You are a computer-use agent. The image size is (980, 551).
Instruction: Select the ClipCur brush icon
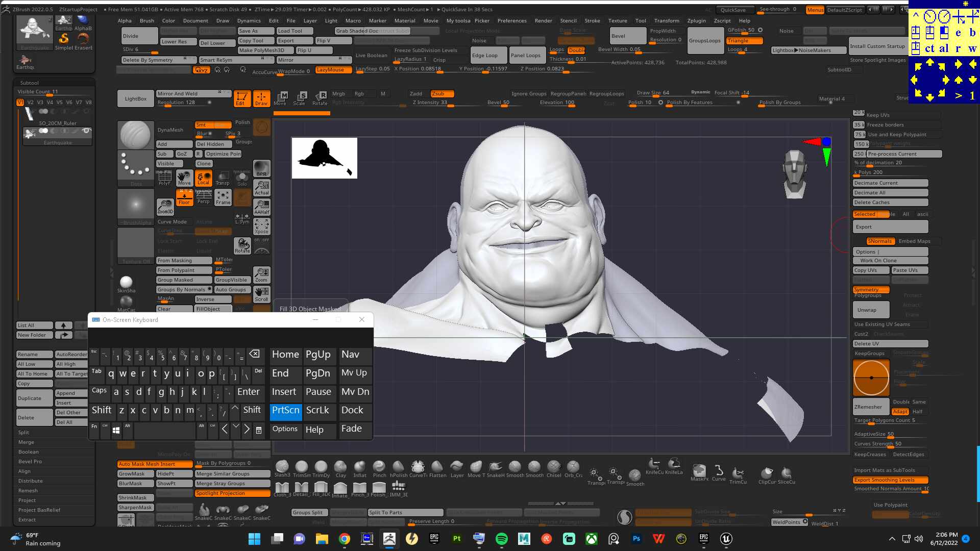767,475
